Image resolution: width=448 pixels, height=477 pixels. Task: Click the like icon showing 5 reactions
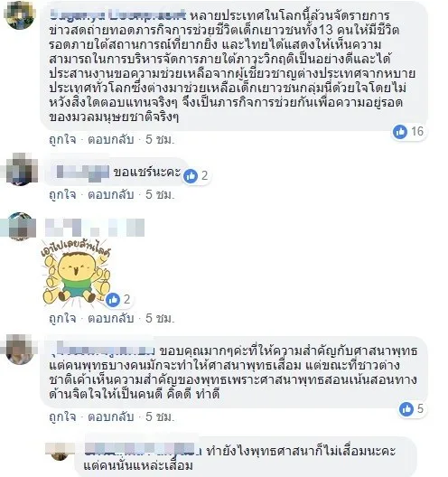click(406, 409)
